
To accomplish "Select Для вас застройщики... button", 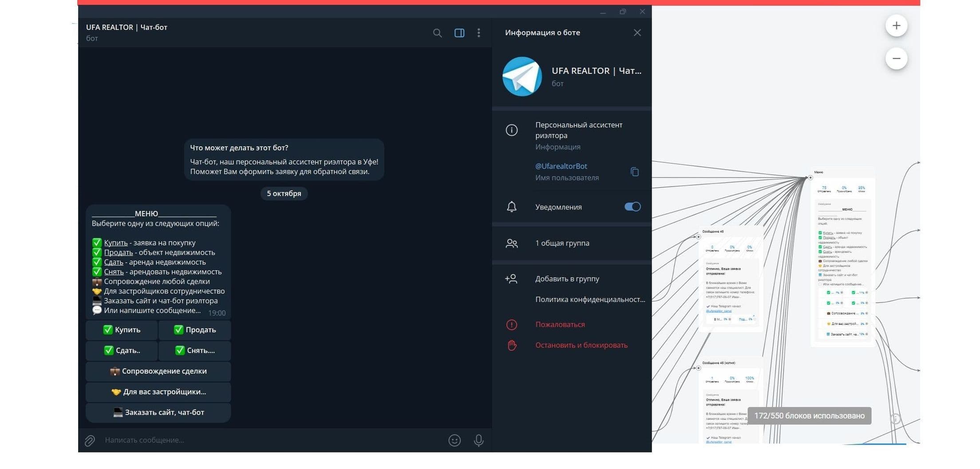I will [158, 392].
